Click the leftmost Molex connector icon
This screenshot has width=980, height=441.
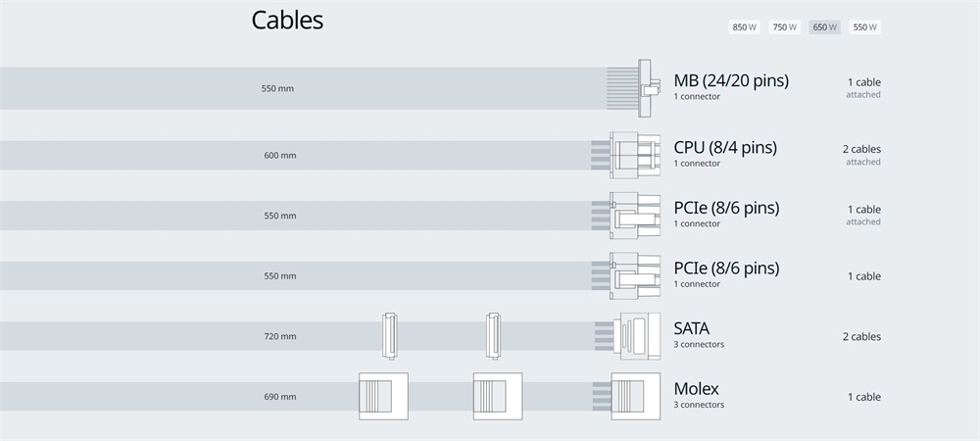coord(383,396)
